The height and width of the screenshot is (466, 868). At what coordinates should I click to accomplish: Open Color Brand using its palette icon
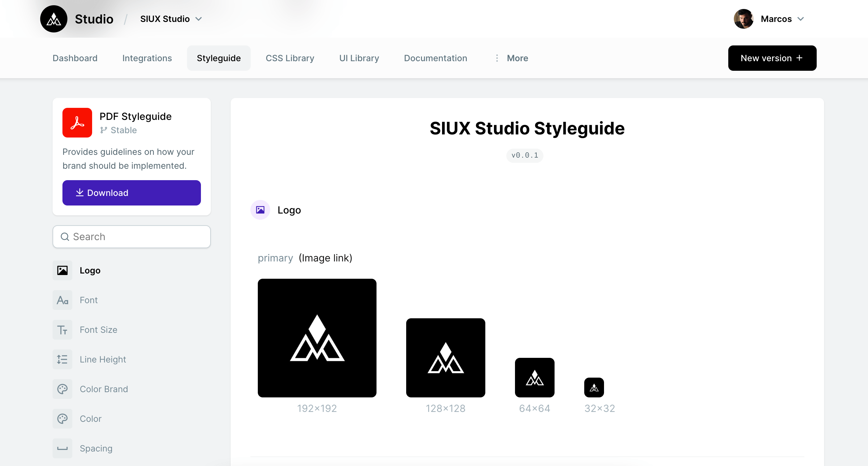[x=62, y=389]
